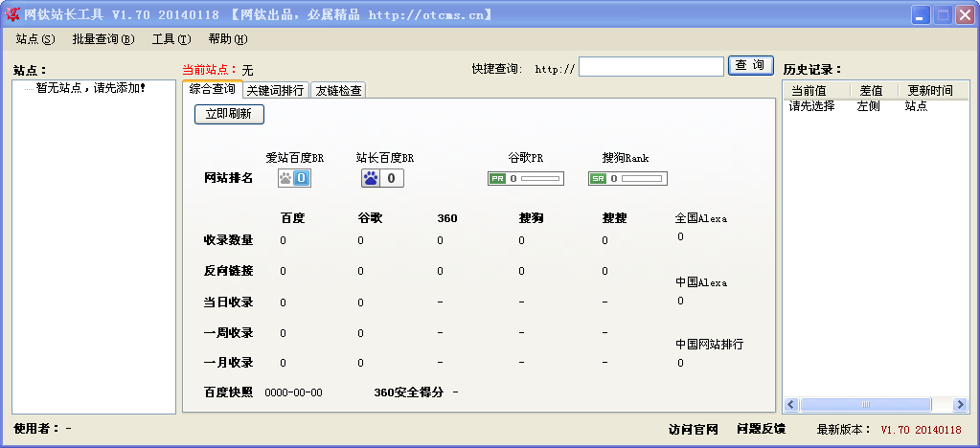The width and height of the screenshot is (980, 448).
Task: Click the 使用者 status label
Action: [x=37, y=428]
